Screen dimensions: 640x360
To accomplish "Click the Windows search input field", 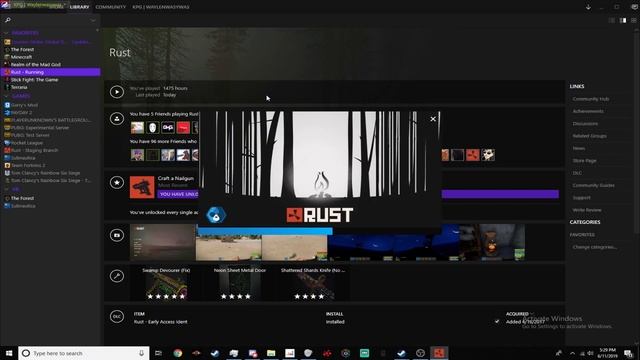I will pos(84,353).
